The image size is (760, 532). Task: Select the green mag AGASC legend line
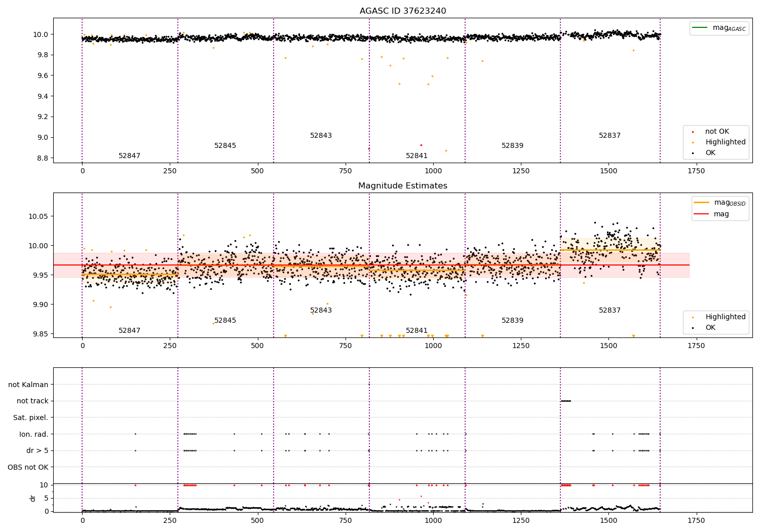(700, 28)
